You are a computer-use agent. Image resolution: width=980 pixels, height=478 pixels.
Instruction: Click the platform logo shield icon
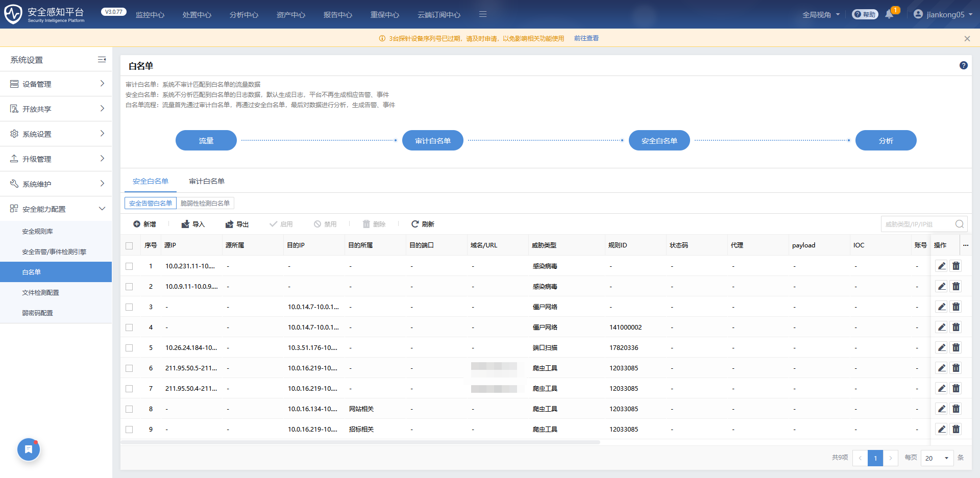13,14
